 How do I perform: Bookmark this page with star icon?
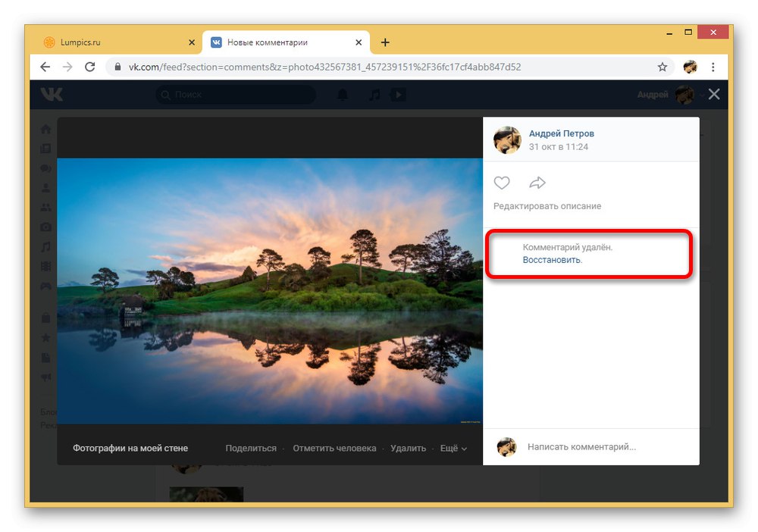662,67
